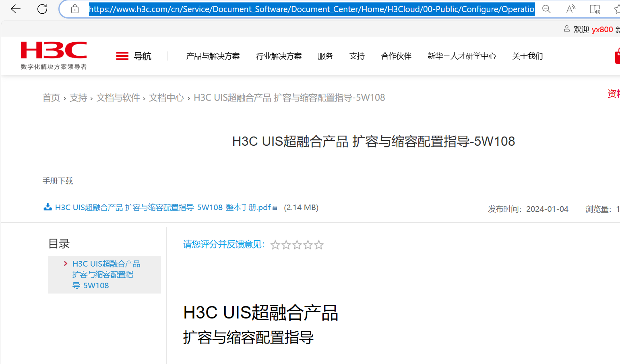
Task: Click the large H3C UIS超融合产品 document heading
Action: click(x=261, y=313)
